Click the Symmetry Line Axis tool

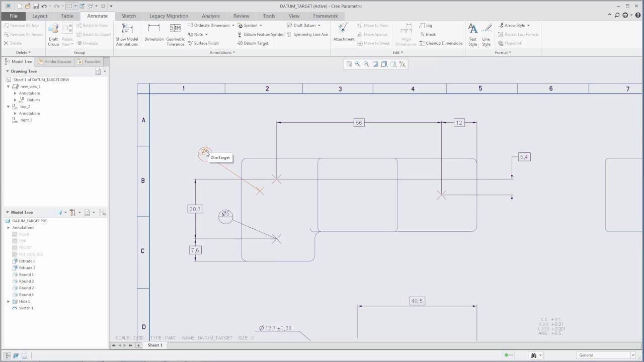click(x=308, y=34)
